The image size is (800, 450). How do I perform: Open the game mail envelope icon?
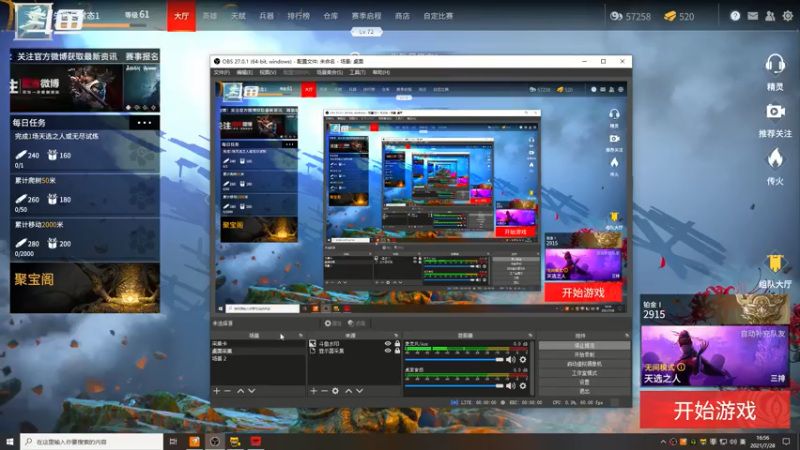click(753, 16)
